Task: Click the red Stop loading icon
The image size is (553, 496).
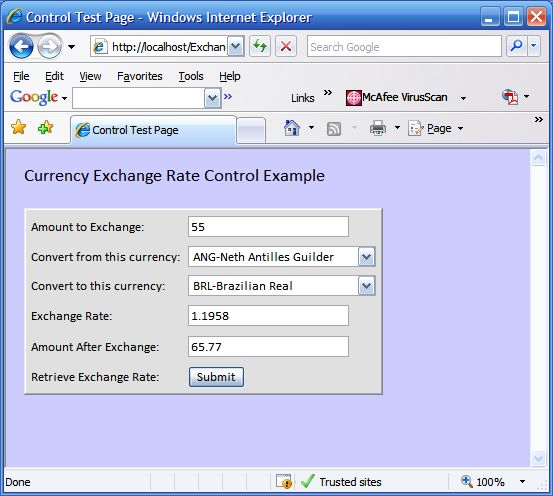Action: coord(286,46)
